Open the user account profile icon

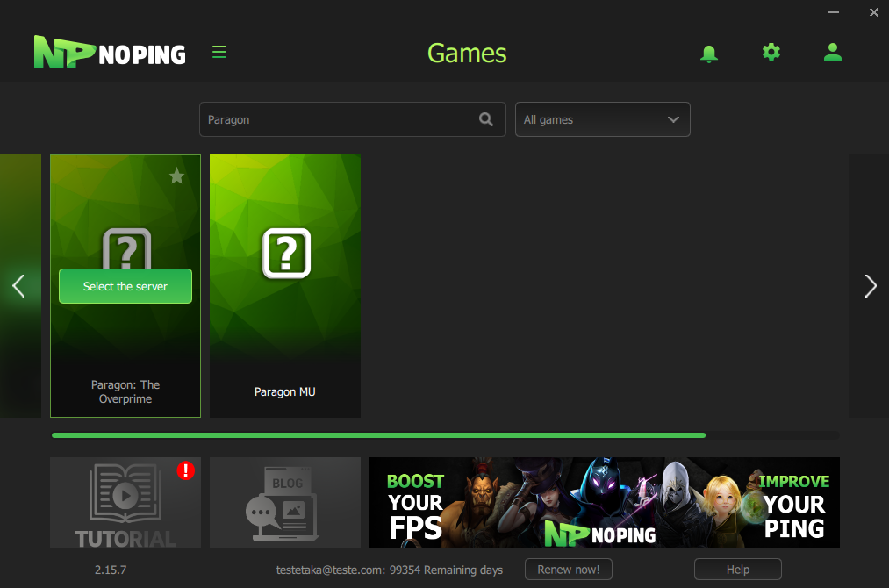(832, 52)
